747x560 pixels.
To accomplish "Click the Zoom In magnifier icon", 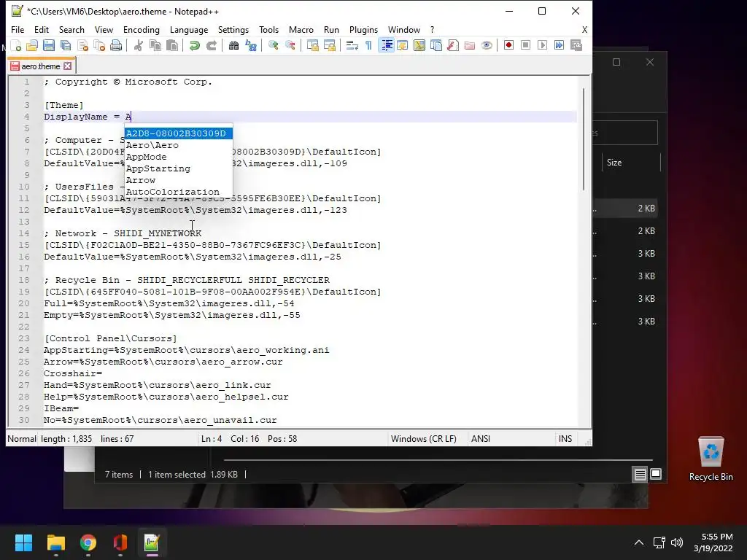I will point(274,45).
